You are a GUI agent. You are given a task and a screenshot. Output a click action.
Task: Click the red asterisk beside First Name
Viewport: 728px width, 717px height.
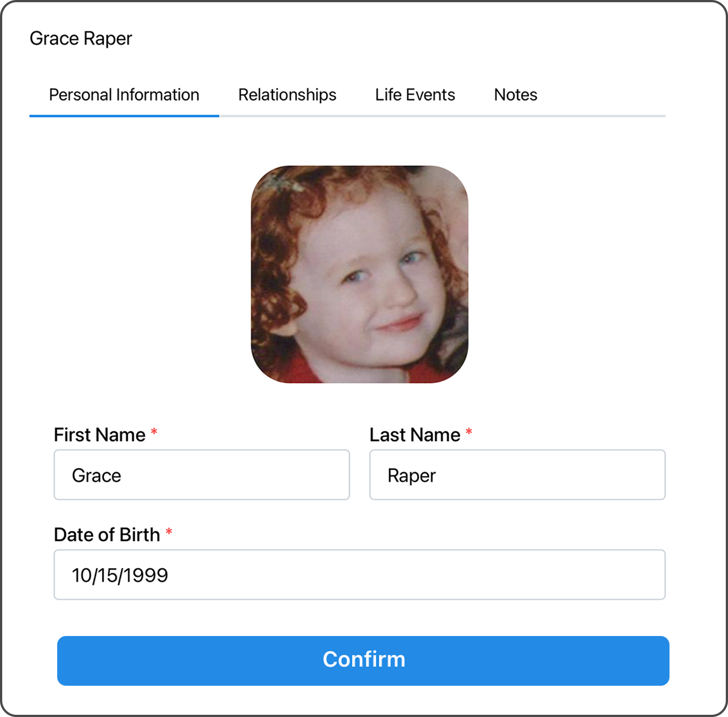click(x=154, y=432)
